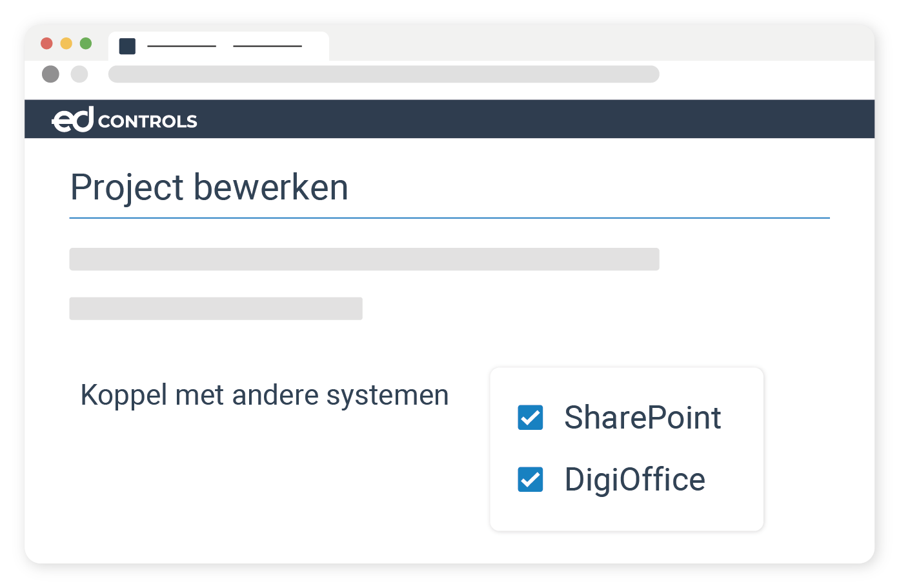
Task: Click the SharePoint option label
Action: [642, 418]
